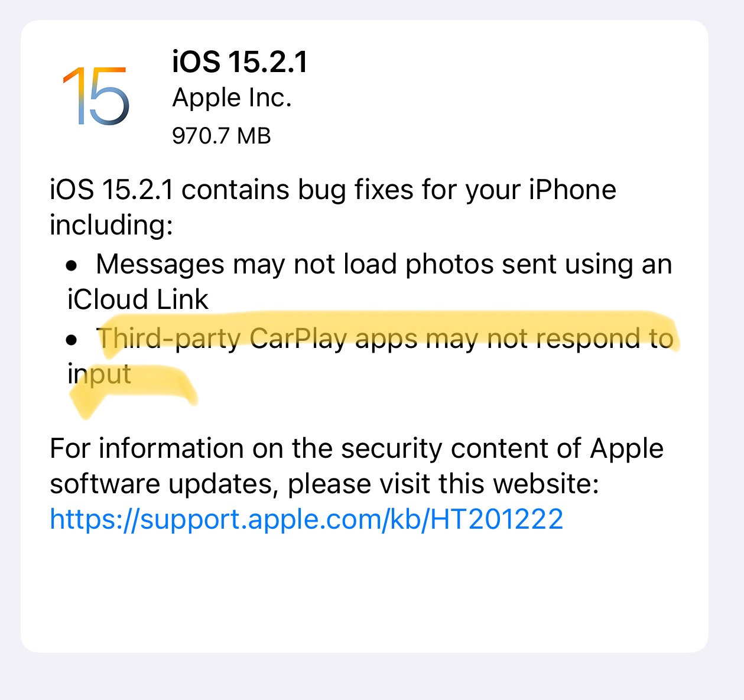744x700 pixels.
Task: Open the support.apple.com/kb/HT201222 link
Action: pos(307,519)
